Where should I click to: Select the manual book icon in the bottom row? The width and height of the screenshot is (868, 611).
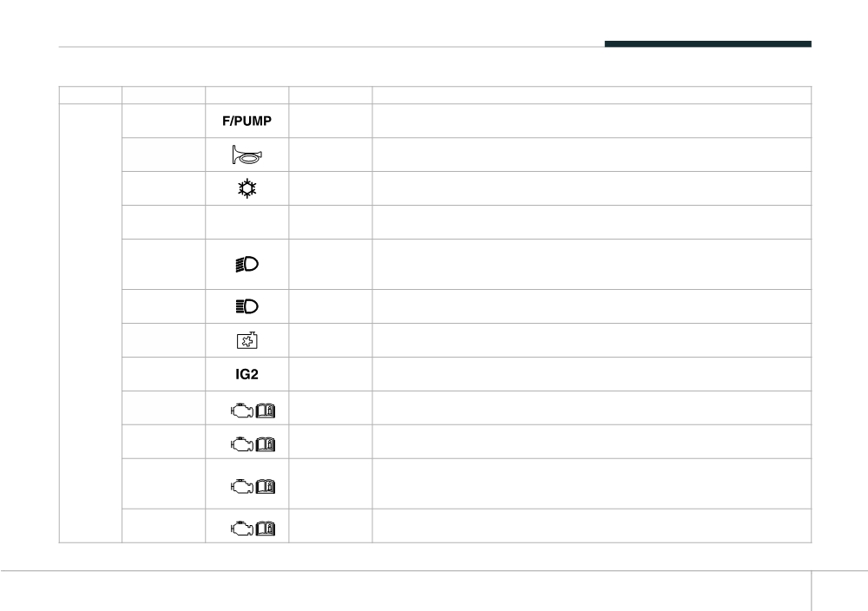[265, 529]
